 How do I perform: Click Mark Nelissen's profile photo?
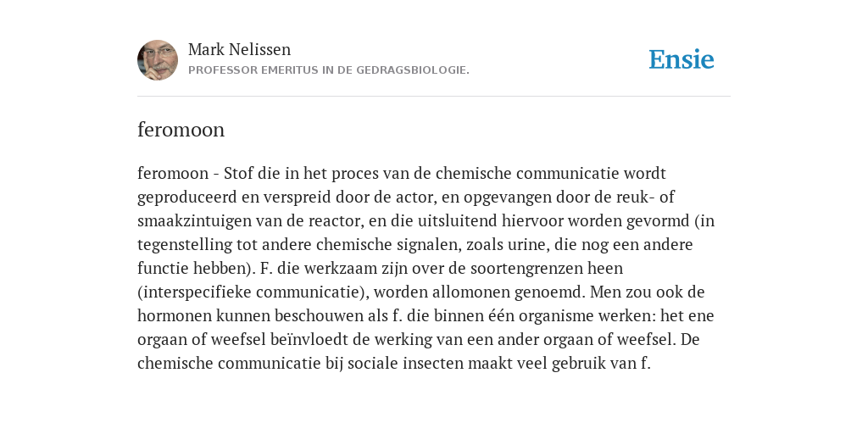click(x=158, y=60)
